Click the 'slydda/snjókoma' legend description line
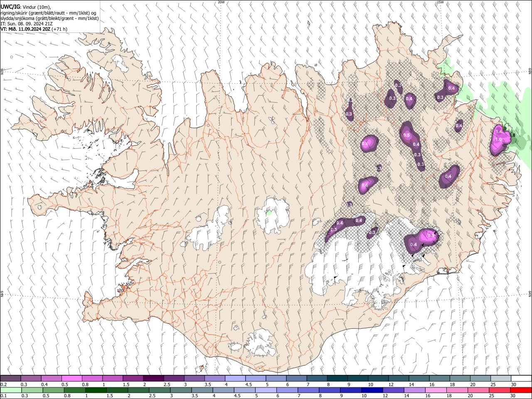This screenshot has width=532, height=399. [x=49, y=18]
